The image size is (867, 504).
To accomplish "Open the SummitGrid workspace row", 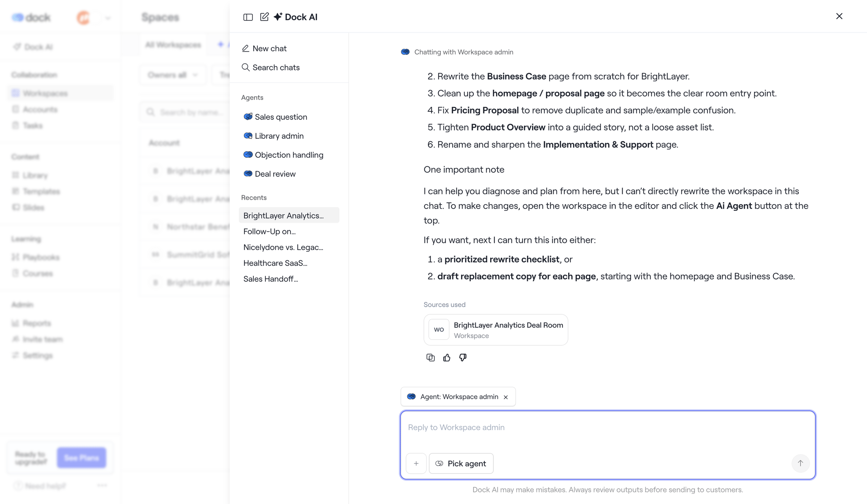I will (185, 255).
